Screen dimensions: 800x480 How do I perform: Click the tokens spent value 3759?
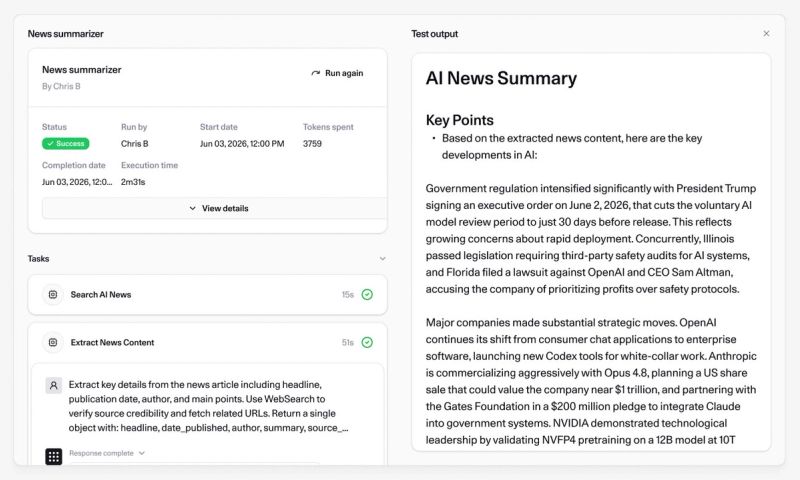[312, 144]
